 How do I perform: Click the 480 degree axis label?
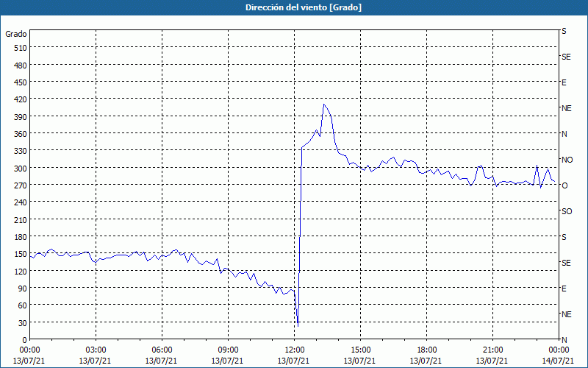(21, 66)
